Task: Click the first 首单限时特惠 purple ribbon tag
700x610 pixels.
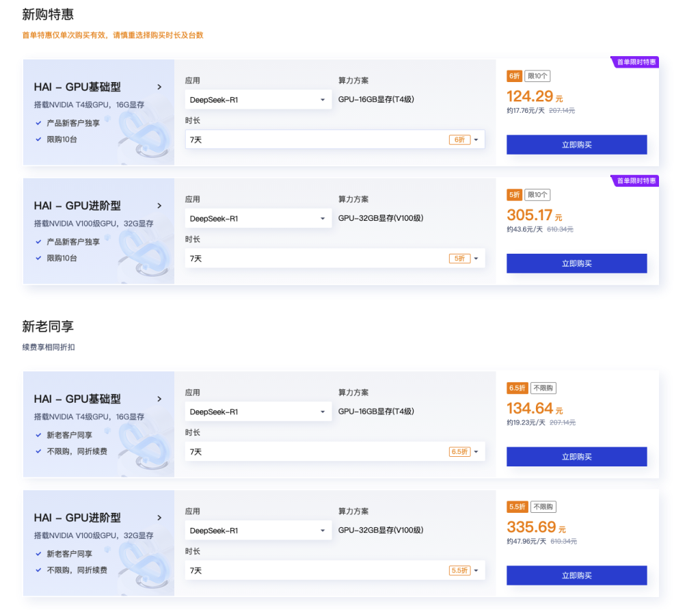Action: click(x=635, y=62)
